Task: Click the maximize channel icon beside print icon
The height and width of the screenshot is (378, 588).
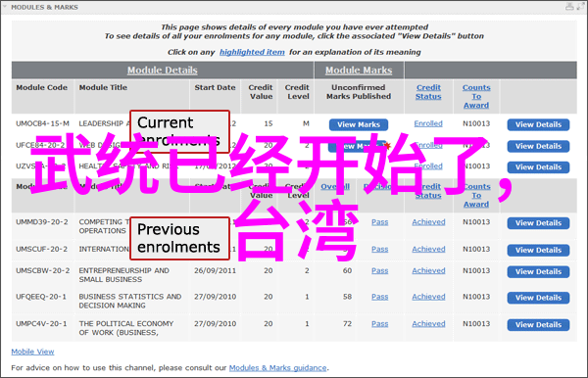Action: (580, 7)
